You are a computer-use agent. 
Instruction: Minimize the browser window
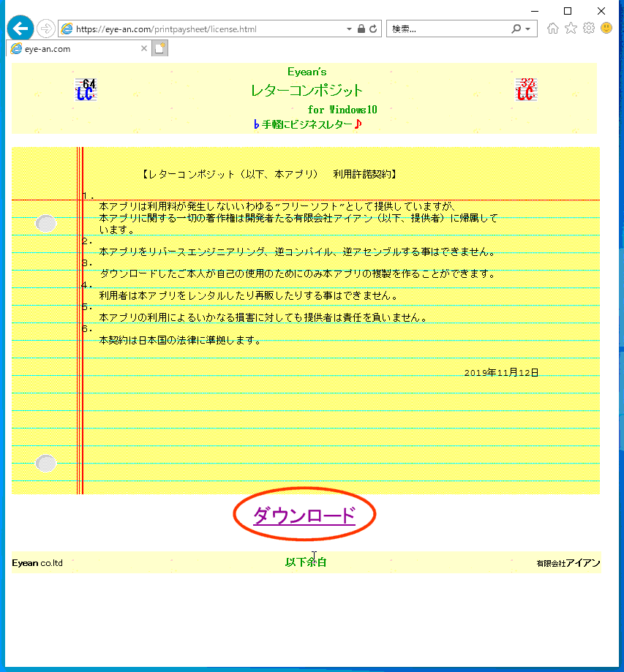(534, 11)
